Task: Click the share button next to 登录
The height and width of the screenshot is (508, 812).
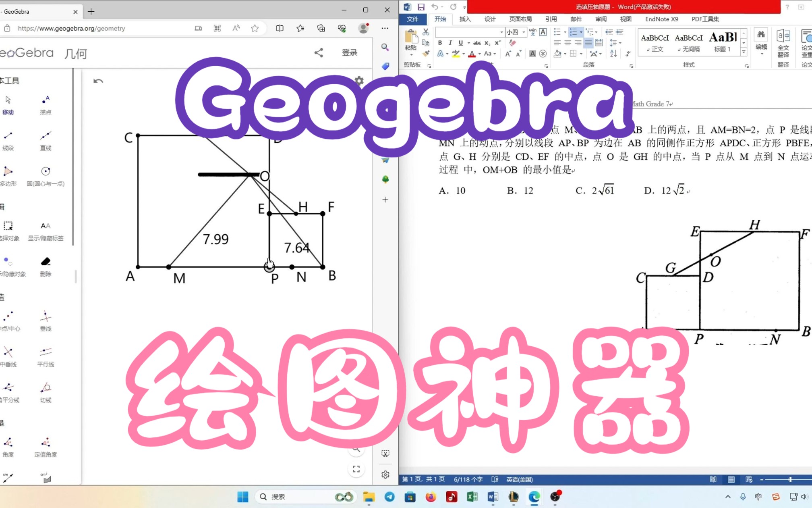Action: coord(319,52)
